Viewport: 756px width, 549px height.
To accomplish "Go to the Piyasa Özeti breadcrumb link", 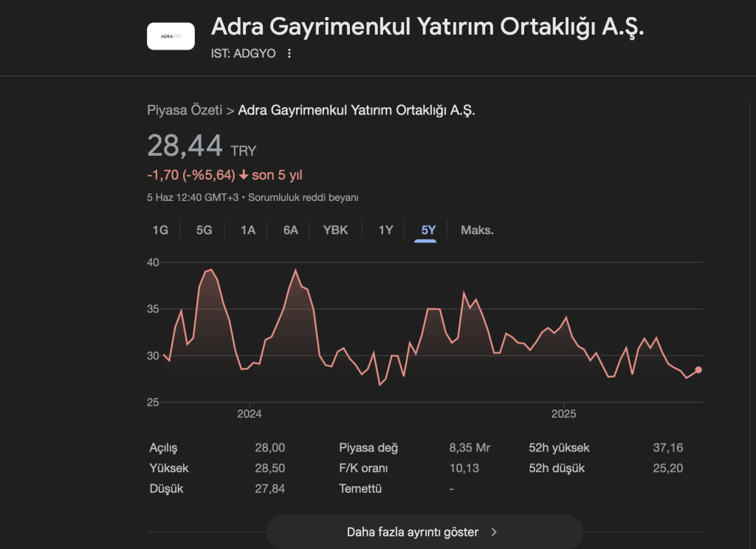I will point(185,111).
